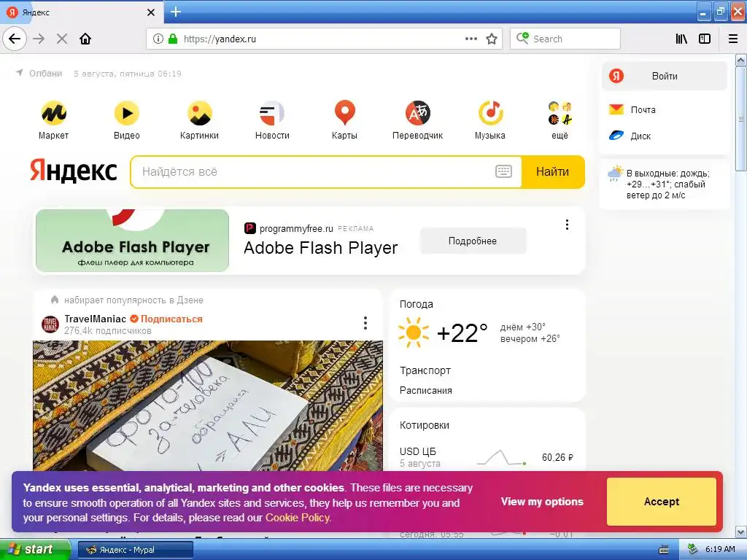Open the Windows start menu

click(35, 549)
